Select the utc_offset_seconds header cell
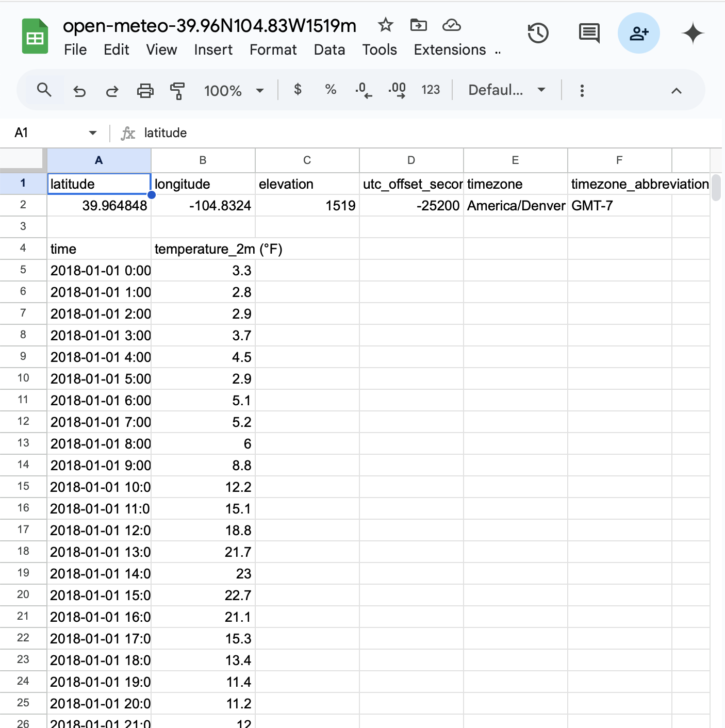 coord(411,184)
